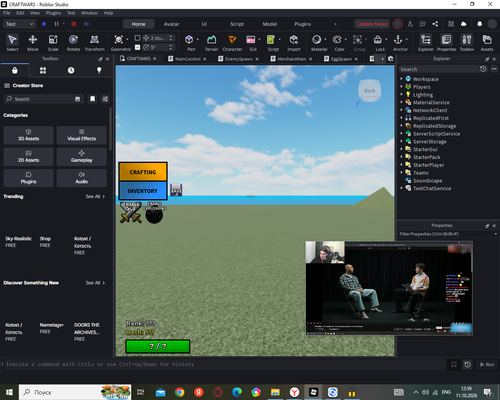The image size is (500, 400).
Task: Choose the Select tool
Action: pyautogui.click(x=12, y=43)
